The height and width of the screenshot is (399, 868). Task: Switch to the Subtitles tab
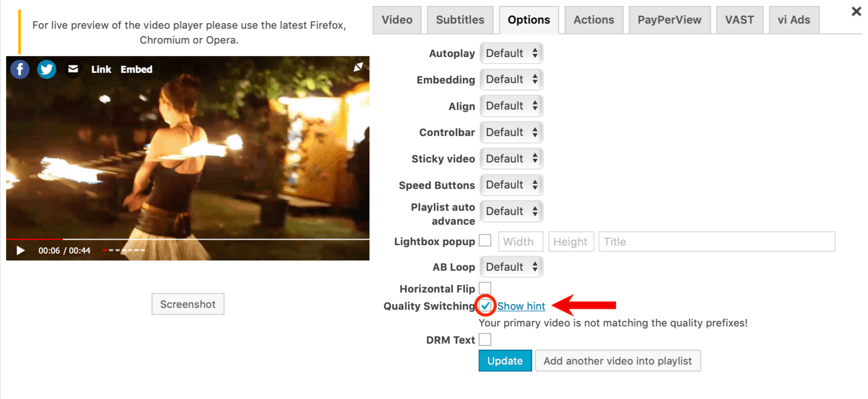(x=460, y=20)
